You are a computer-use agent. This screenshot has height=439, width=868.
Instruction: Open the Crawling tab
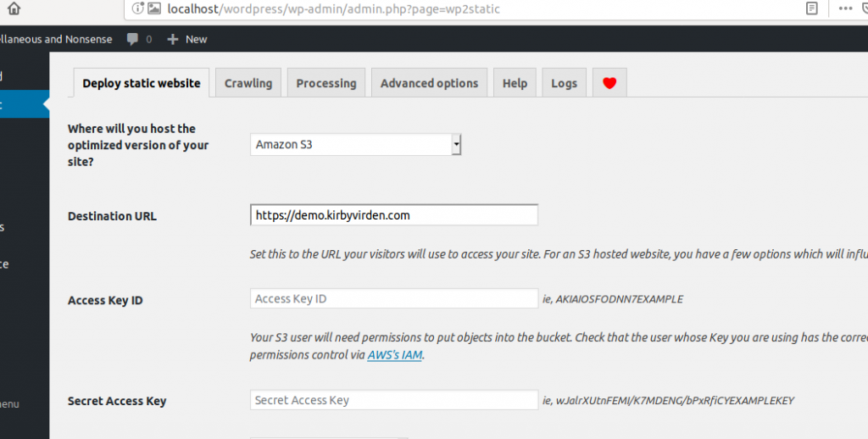tap(248, 83)
